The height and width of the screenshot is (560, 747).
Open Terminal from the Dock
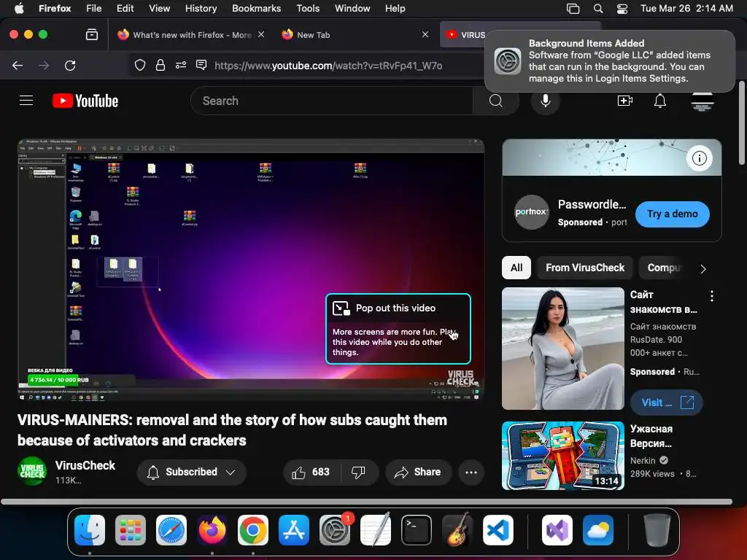[x=417, y=530]
